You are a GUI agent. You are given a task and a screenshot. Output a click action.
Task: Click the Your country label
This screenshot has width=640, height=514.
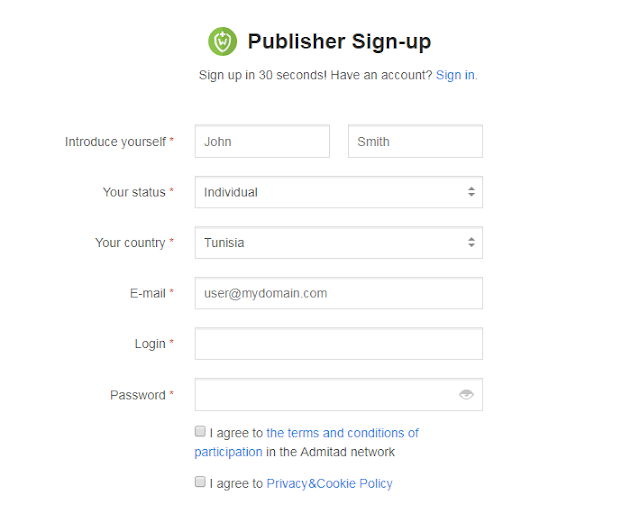[x=129, y=243]
